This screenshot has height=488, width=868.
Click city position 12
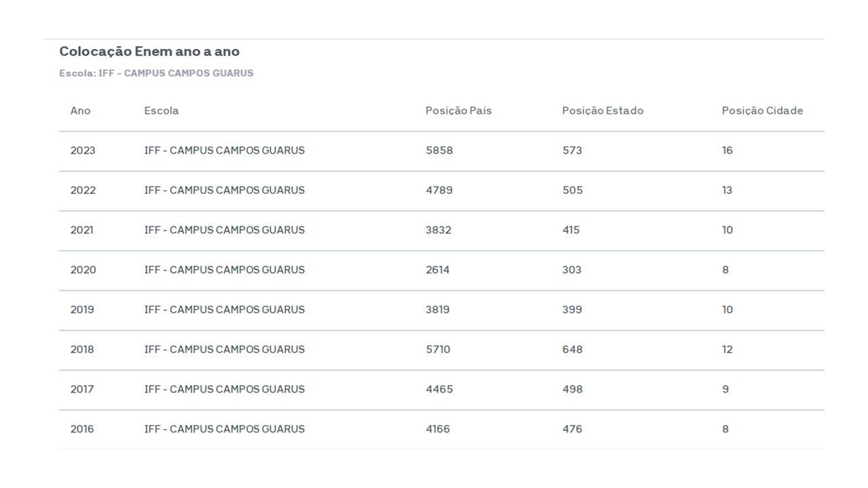coord(727,350)
